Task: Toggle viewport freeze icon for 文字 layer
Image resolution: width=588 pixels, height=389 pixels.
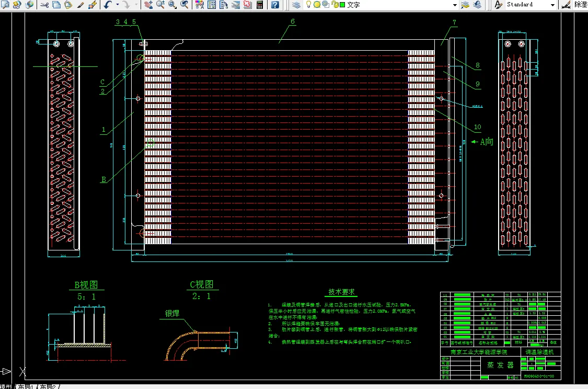Action: pyautogui.click(x=326, y=5)
